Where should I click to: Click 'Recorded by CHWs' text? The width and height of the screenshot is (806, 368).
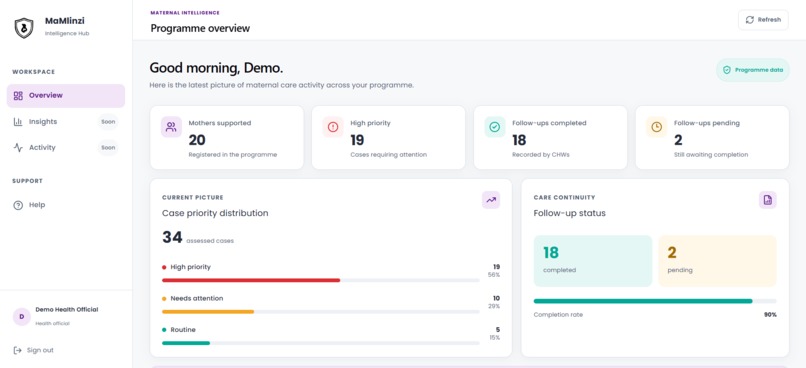pos(541,155)
